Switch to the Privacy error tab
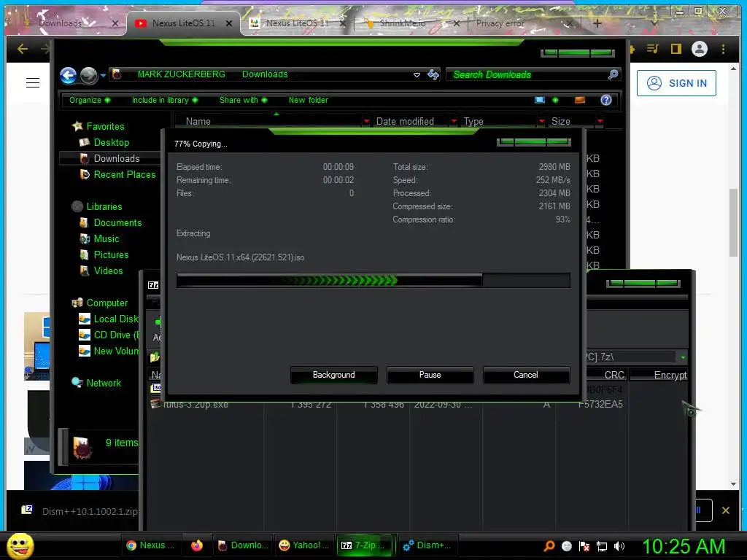Screen dimensions: 747x560 pyautogui.click(x=500, y=23)
